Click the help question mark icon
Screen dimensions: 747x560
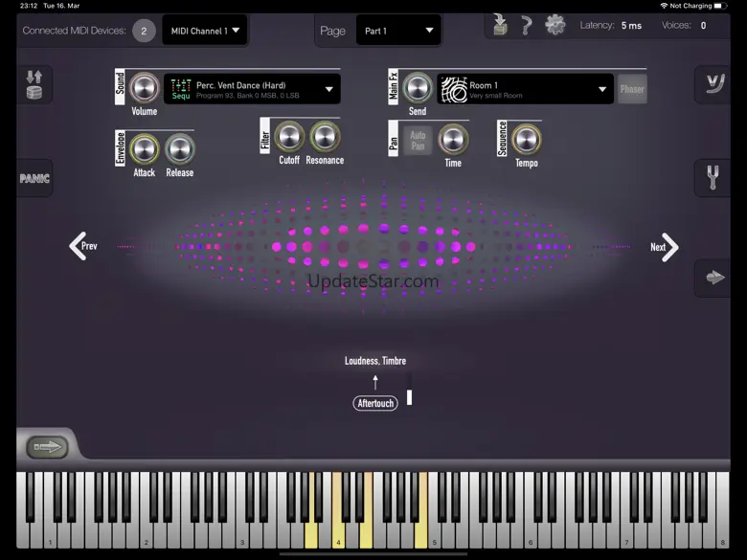[526, 26]
